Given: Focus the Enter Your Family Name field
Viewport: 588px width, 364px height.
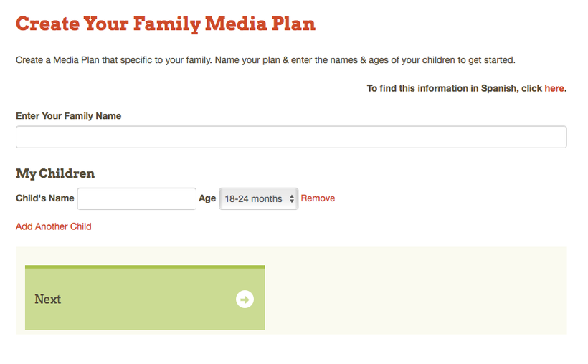Looking at the screenshot, I should [x=291, y=137].
